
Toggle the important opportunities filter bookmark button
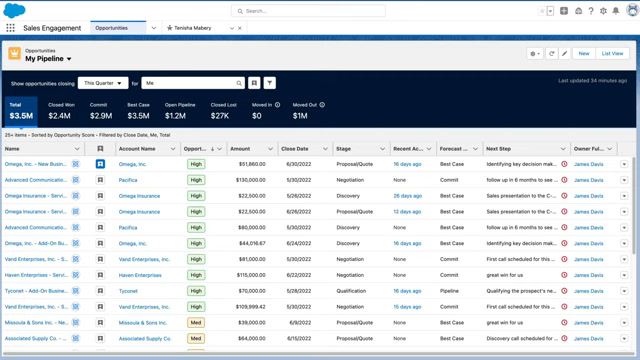[254, 83]
